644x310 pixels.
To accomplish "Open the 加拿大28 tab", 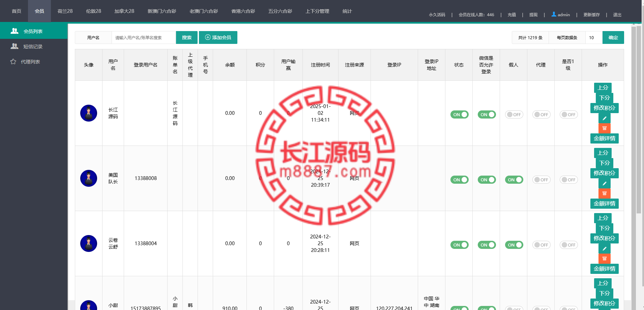I will [124, 11].
